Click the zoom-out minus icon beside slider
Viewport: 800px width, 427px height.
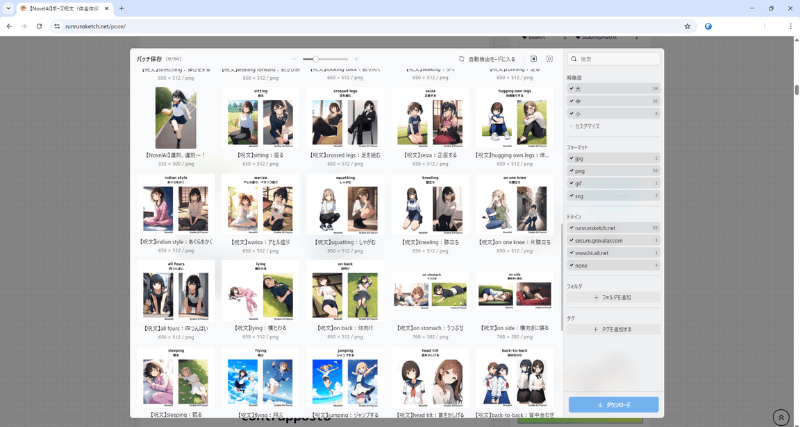(294, 59)
